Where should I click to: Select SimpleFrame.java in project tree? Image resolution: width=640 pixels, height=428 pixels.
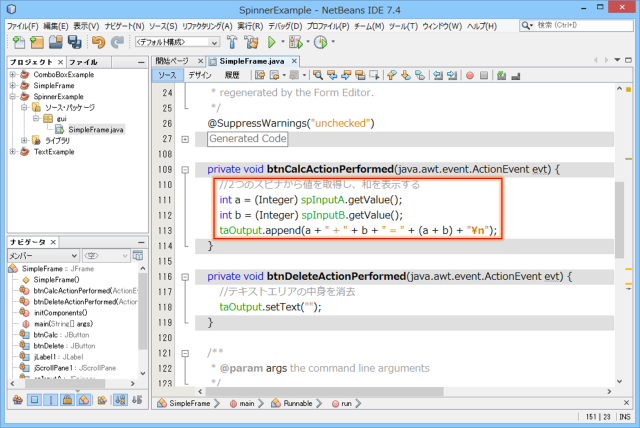[95, 130]
